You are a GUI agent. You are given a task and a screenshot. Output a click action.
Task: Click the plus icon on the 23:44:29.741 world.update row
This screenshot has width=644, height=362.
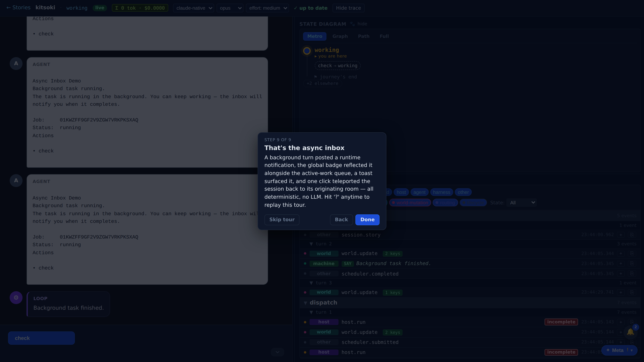click(x=621, y=292)
